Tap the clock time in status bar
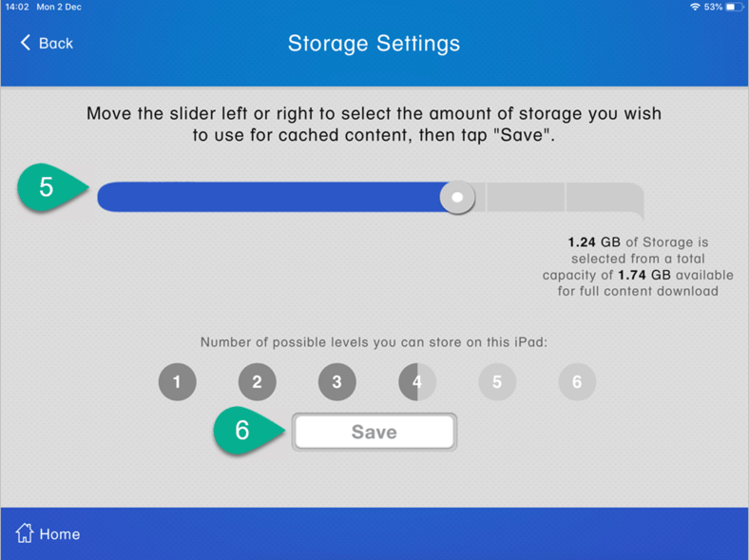The height and width of the screenshot is (560, 749). [x=16, y=7]
